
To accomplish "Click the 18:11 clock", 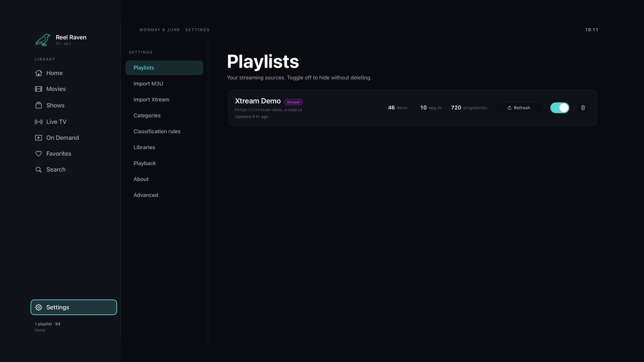I will [x=592, y=30].
